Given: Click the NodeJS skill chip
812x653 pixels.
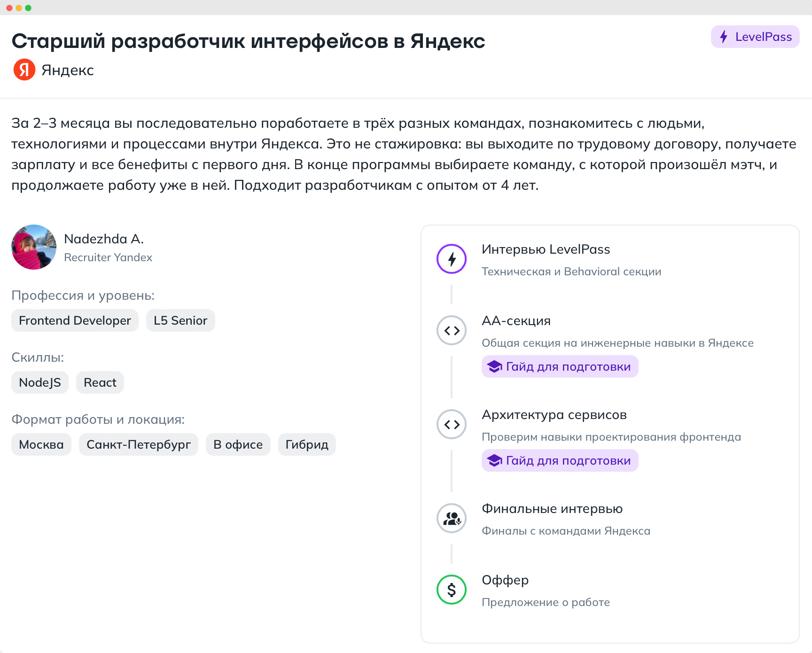Looking at the screenshot, I should (x=40, y=382).
